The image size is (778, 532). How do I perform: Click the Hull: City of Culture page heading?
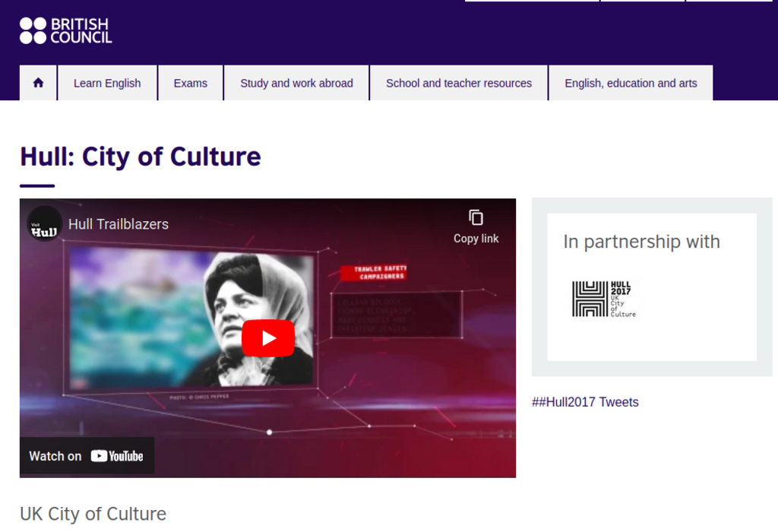(140, 157)
